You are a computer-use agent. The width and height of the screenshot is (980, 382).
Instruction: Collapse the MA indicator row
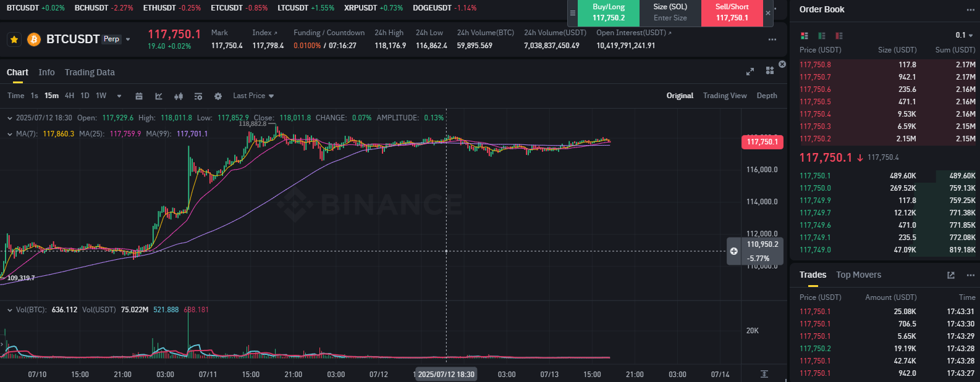(x=9, y=134)
